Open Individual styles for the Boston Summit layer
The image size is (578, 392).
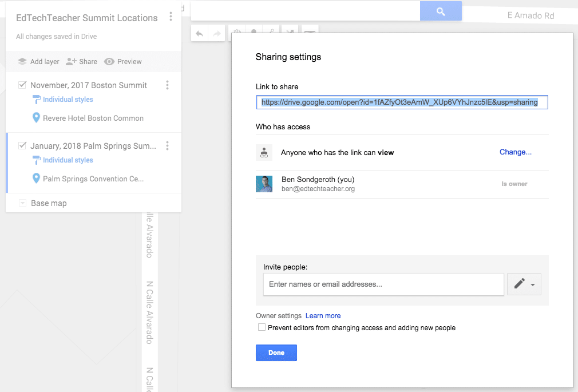pos(68,100)
